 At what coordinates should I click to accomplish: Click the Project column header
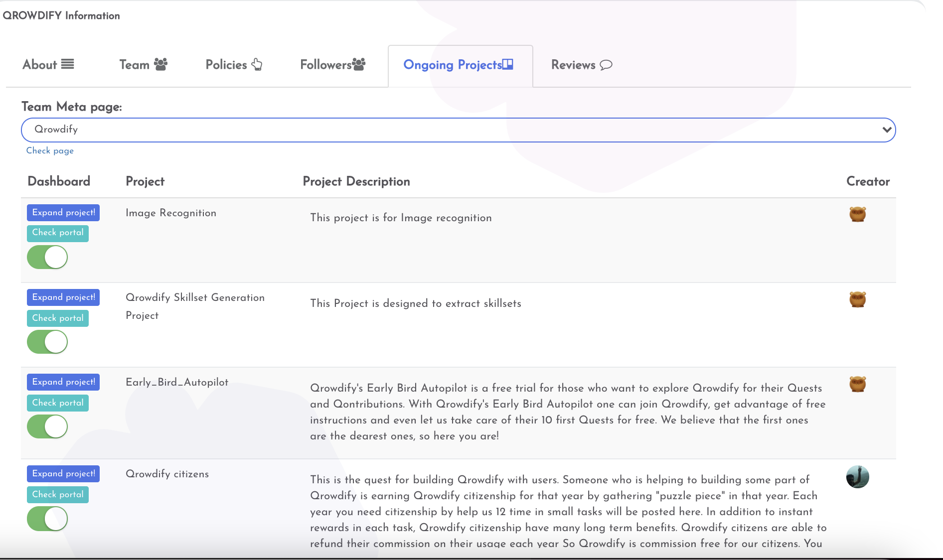coord(145,182)
